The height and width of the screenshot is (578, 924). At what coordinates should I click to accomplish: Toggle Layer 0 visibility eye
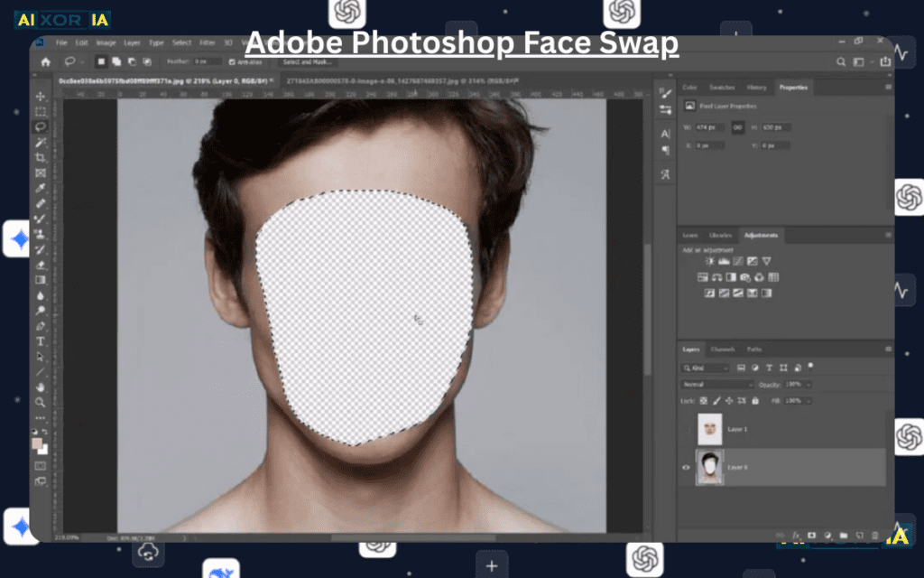point(686,468)
